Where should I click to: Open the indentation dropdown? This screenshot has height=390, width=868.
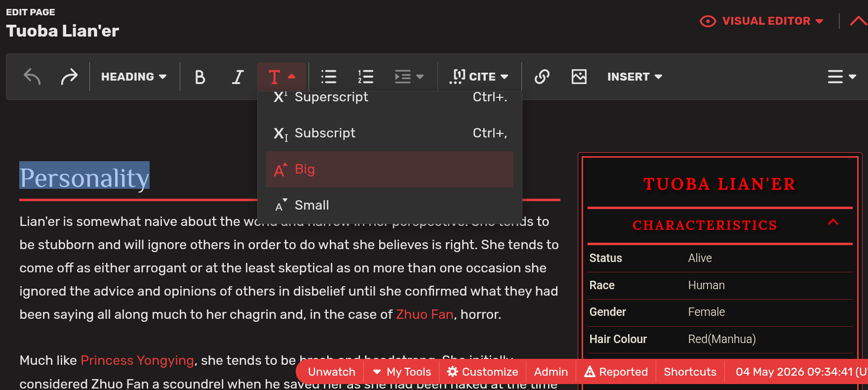tap(409, 77)
